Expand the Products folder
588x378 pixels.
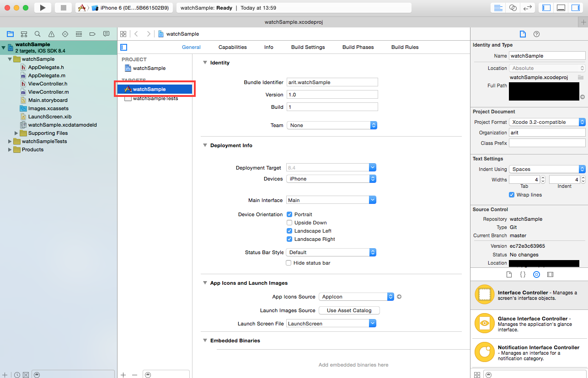(x=10, y=149)
